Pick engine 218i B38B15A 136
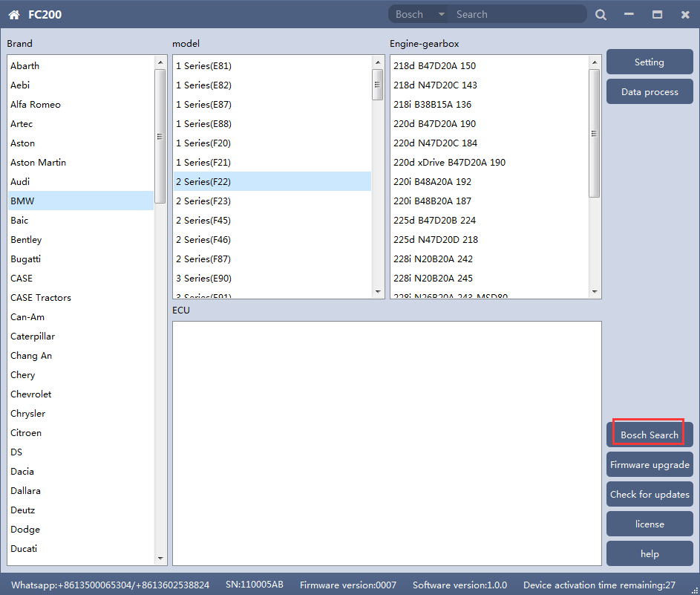Image resolution: width=700 pixels, height=595 pixels. point(489,104)
